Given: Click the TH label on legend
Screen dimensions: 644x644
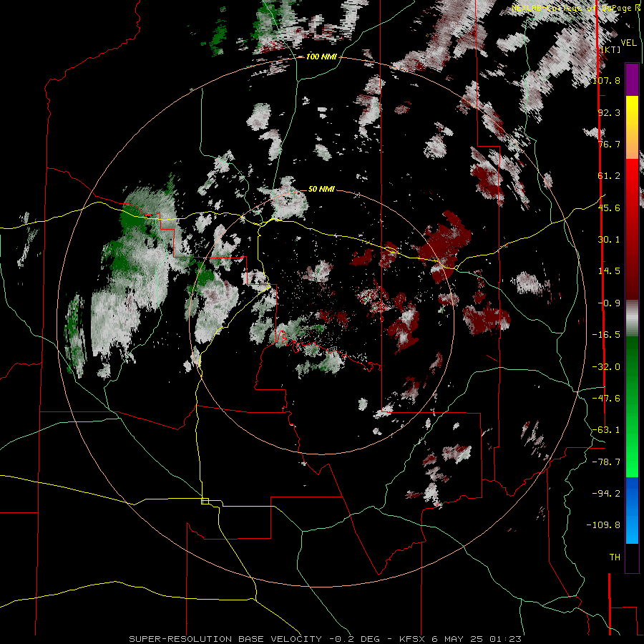Looking at the screenshot, I should point(615,557).
